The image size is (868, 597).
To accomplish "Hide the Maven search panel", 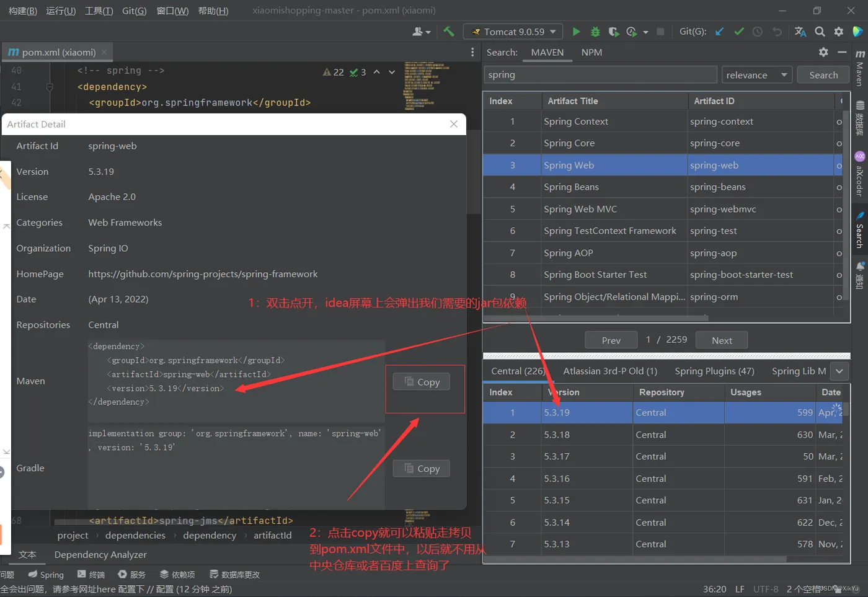I will pos(842,52).
